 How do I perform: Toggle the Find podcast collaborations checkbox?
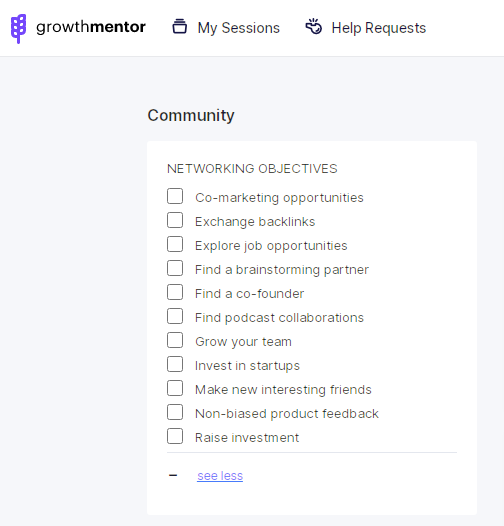[175, 316]
